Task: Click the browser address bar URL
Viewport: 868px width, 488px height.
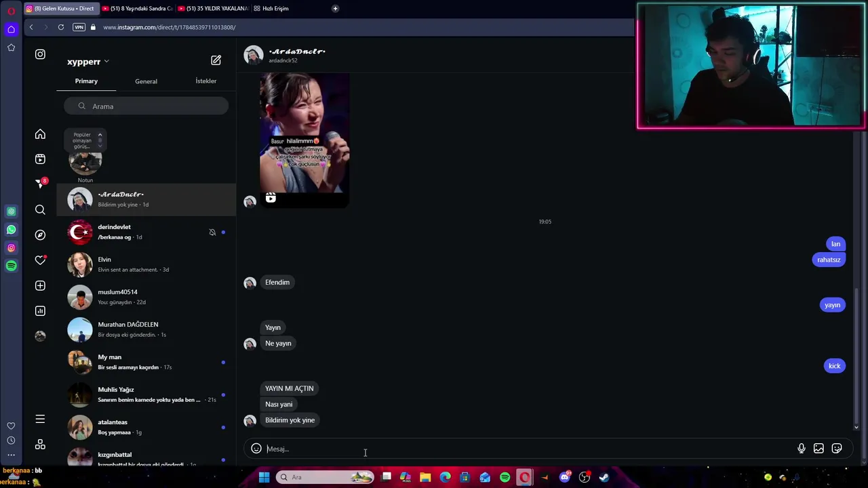Action: [170, 27]
